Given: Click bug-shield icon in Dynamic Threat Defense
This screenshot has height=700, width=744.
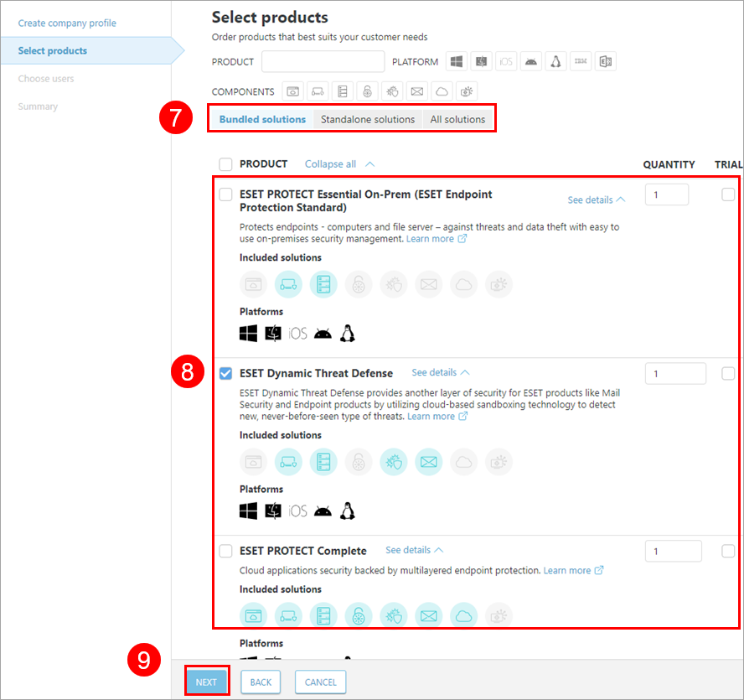Looking at the screenshot, I should click(x=394, y=462).
